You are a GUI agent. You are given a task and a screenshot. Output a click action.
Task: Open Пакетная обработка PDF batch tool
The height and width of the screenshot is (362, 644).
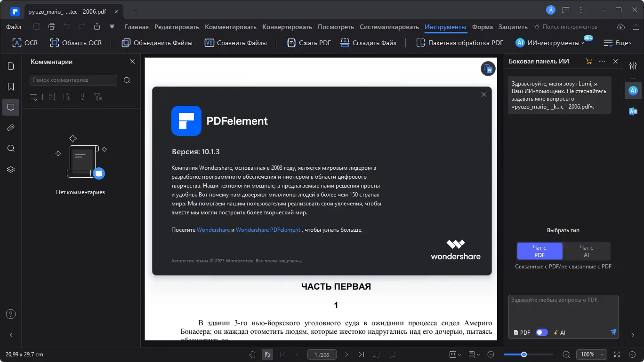459,43
